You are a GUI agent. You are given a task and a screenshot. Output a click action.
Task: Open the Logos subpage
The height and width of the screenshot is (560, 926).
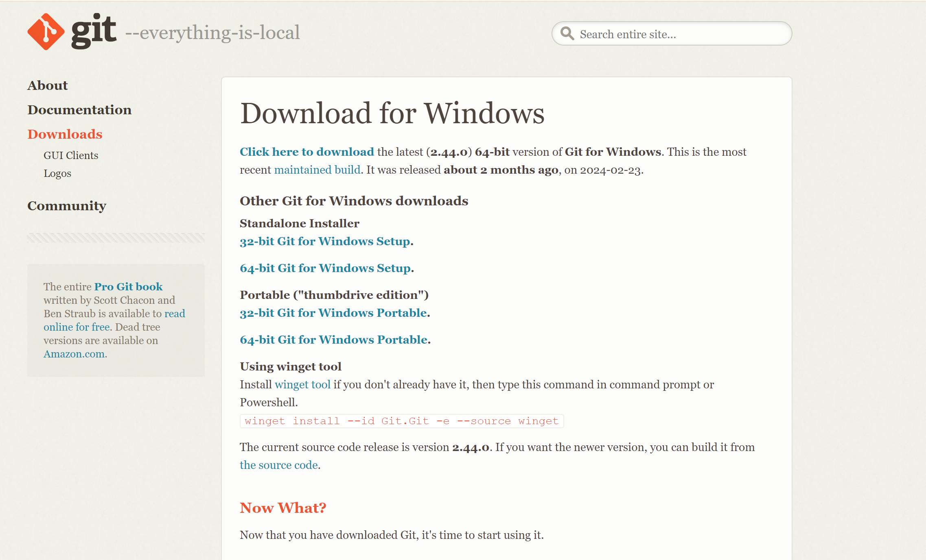coord(57,173)
